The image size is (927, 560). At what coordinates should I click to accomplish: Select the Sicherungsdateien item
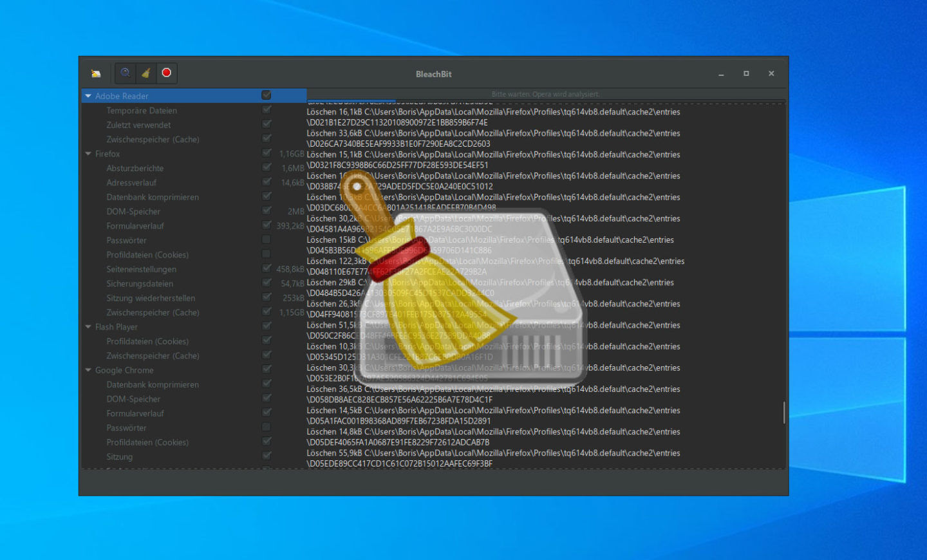[x=140, y=284]
